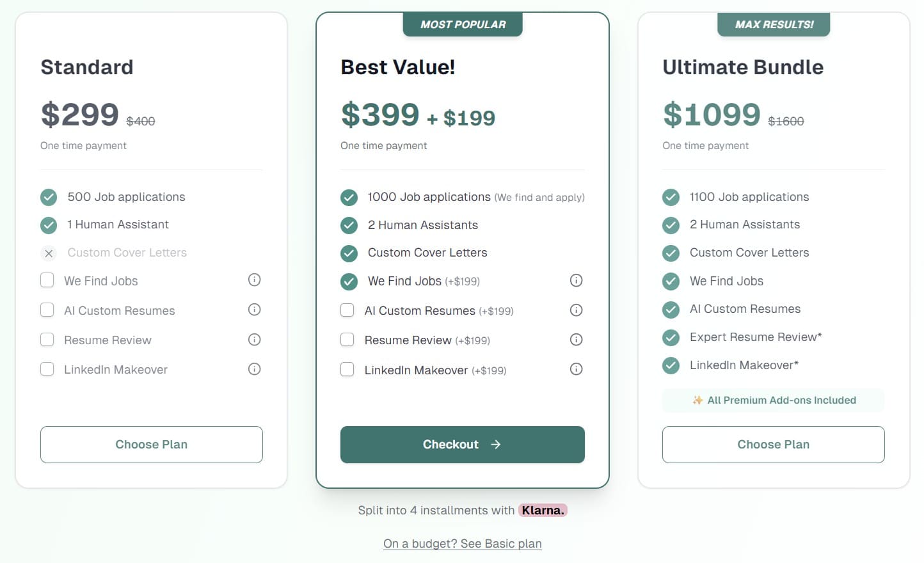Click info icon beside Standard Resume Review
The image size is (924, 563).
pyautogui.click(x=254, y=339)
